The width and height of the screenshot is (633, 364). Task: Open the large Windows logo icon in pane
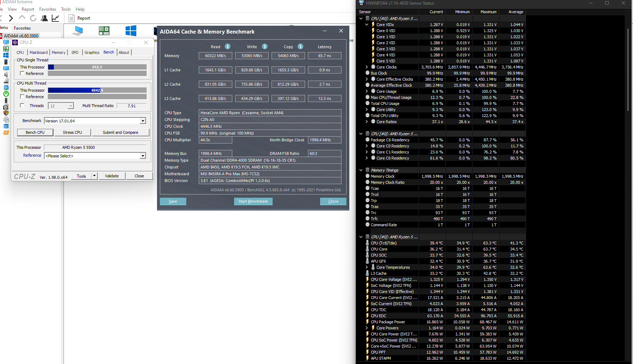click(x=131, y=31)
